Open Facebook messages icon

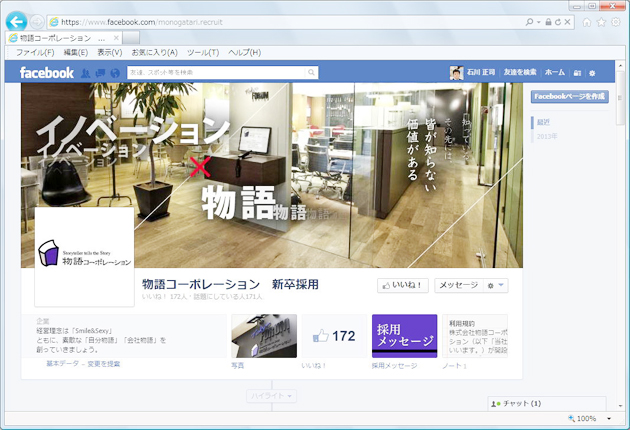pos(100,73)
